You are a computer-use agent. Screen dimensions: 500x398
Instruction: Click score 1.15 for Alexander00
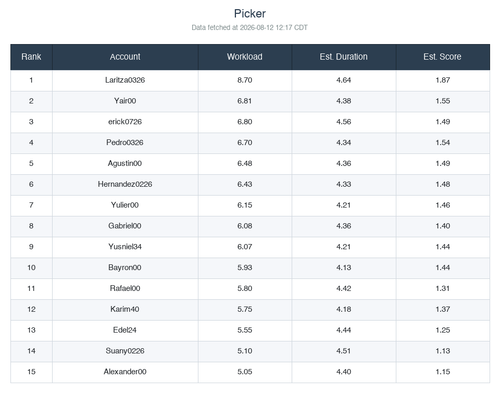[443, 372]
